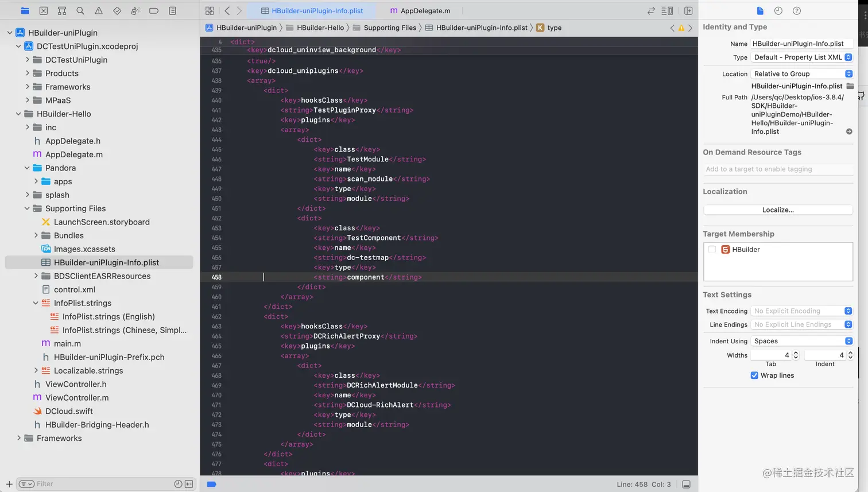The width and height of the screenshot is (868, 492).
Task: Open the Issue navigator warning icon
Action: pos(99,10)
